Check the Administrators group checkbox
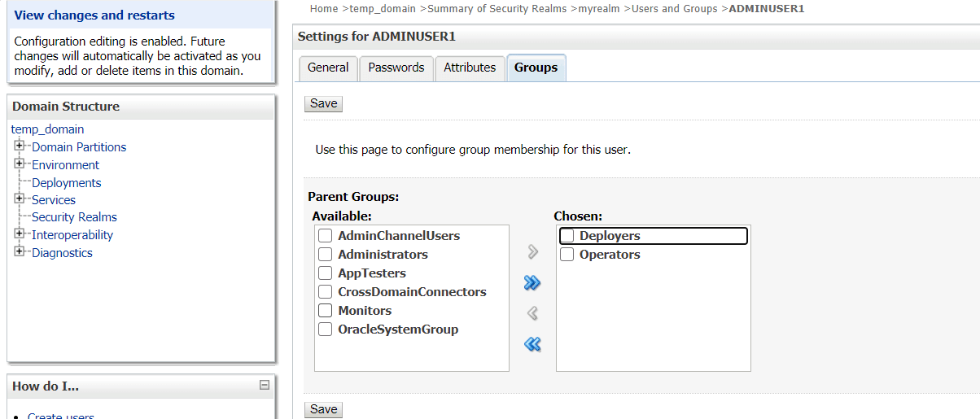The image size is (980, 419). (x=326, y=255)
